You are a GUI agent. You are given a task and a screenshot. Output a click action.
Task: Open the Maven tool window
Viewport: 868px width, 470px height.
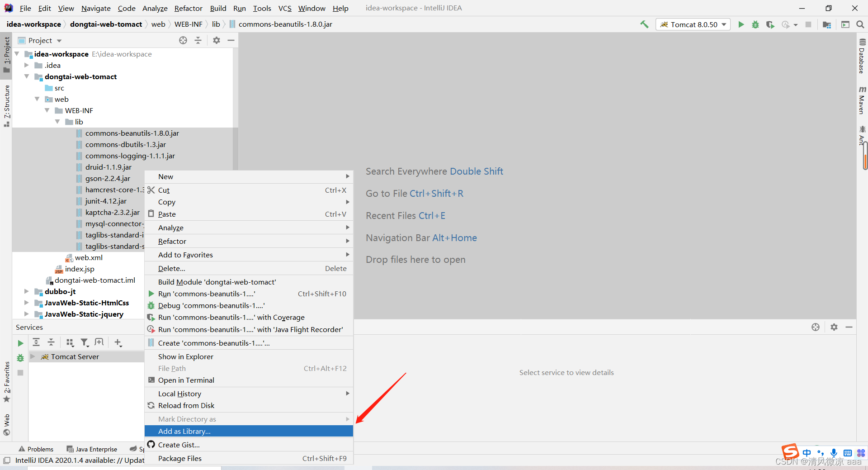pyautogui.click(x=862, y=100)
